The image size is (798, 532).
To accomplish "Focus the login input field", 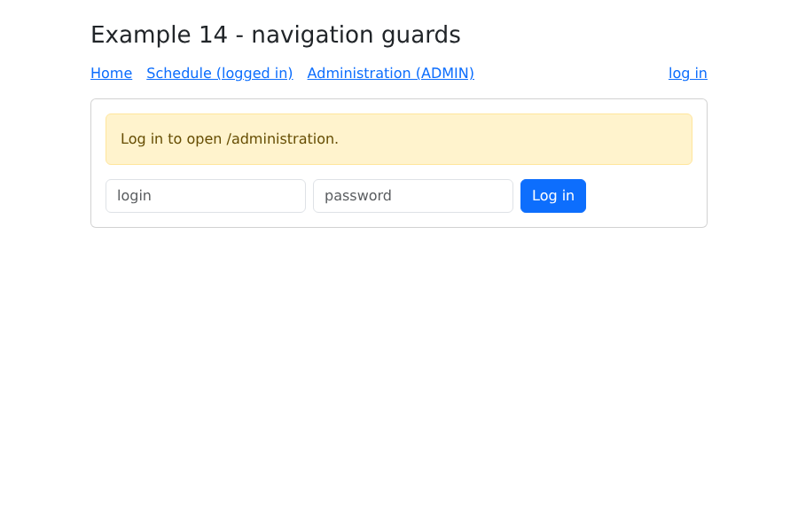I will (x=206, y=196).
